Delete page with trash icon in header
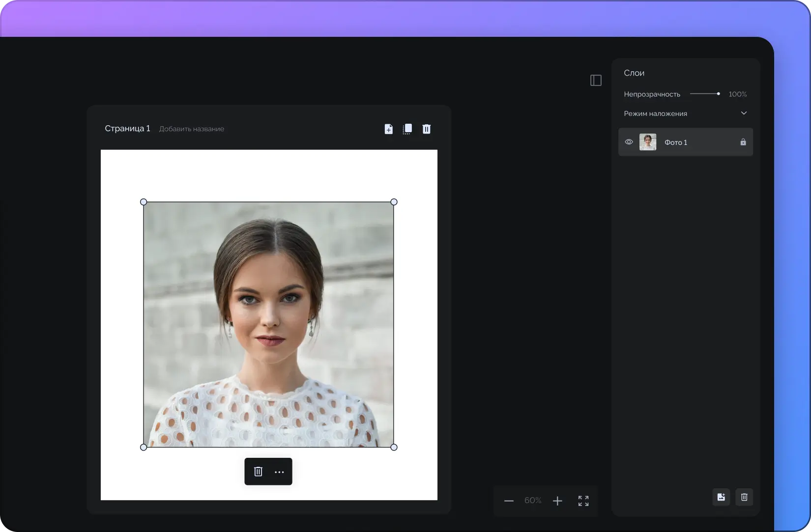Screen dimensions: 811x532 [427, 129]
